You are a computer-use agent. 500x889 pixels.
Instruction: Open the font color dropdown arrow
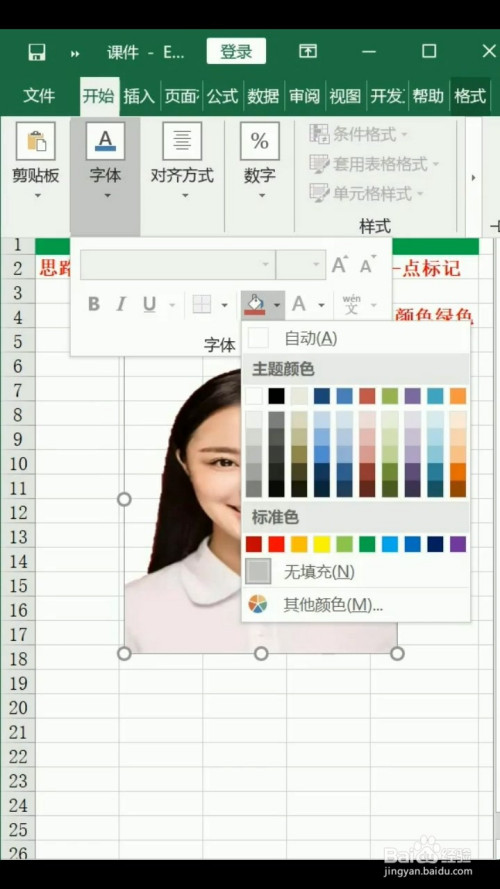point(321,305)
